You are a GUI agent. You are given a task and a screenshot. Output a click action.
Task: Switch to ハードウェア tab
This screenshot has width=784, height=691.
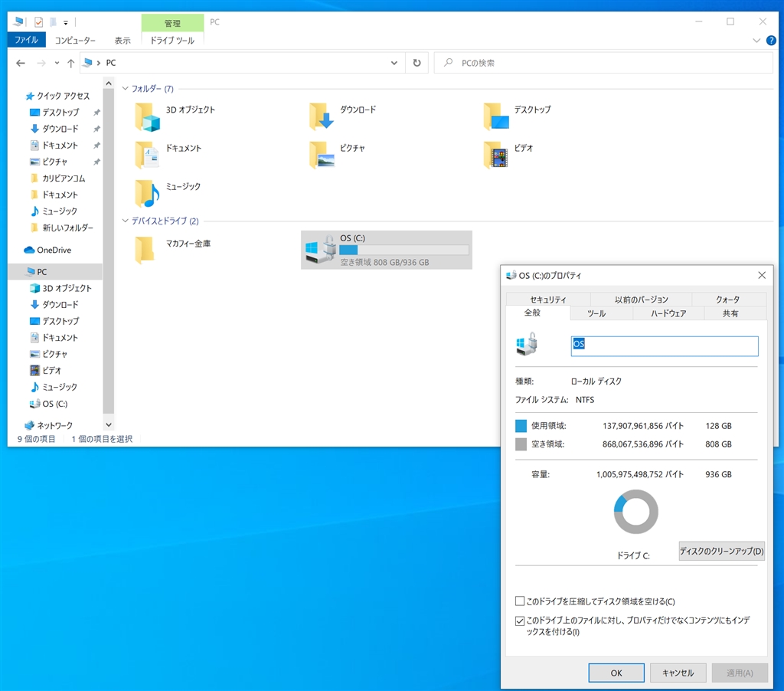(x=668, y=313)
